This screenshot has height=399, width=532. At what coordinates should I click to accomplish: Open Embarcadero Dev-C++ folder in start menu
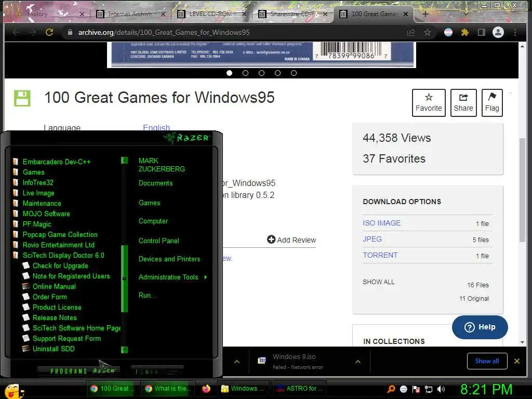tap(57, 162)
